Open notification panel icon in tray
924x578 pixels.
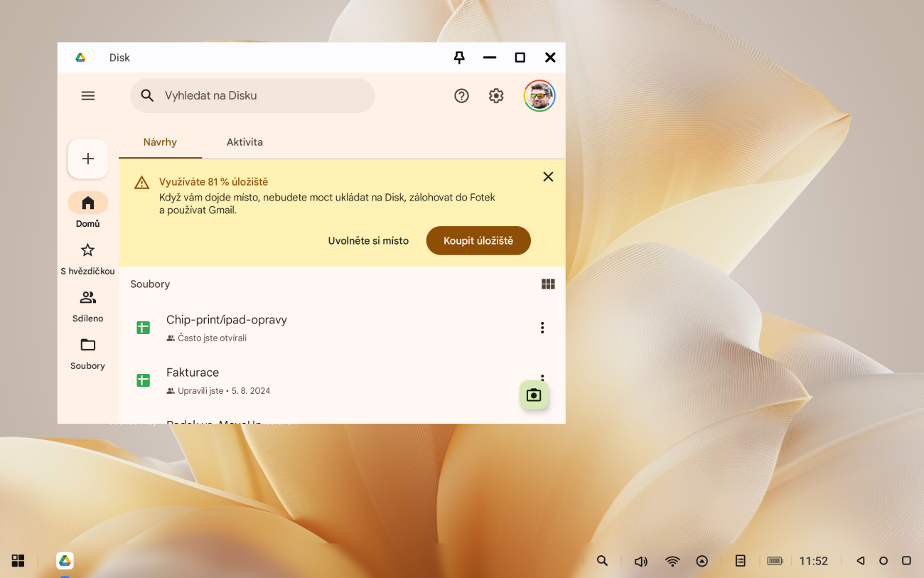click(x=740, y=561)
